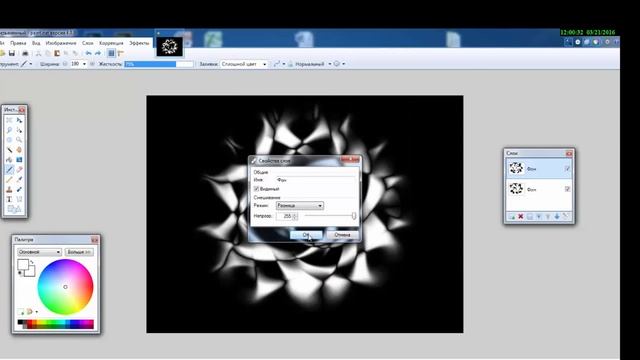The height and width of the screenshot is (360, 640).
Task: Open the active tool chooser dropdown
Action: coord(27,64)
